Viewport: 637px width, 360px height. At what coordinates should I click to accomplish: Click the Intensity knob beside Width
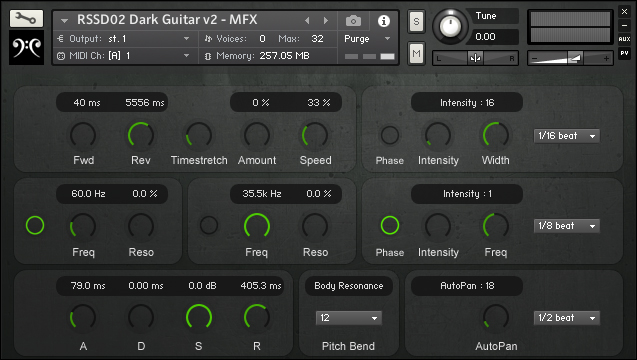[x=438, y=135]
